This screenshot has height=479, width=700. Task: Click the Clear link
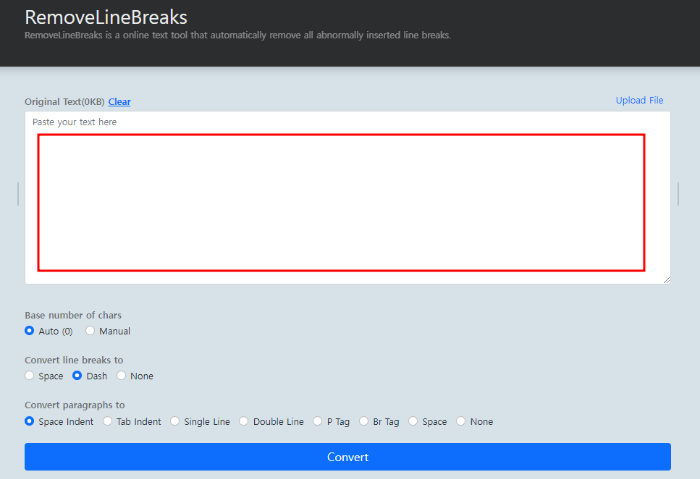[x=119, y=102]
